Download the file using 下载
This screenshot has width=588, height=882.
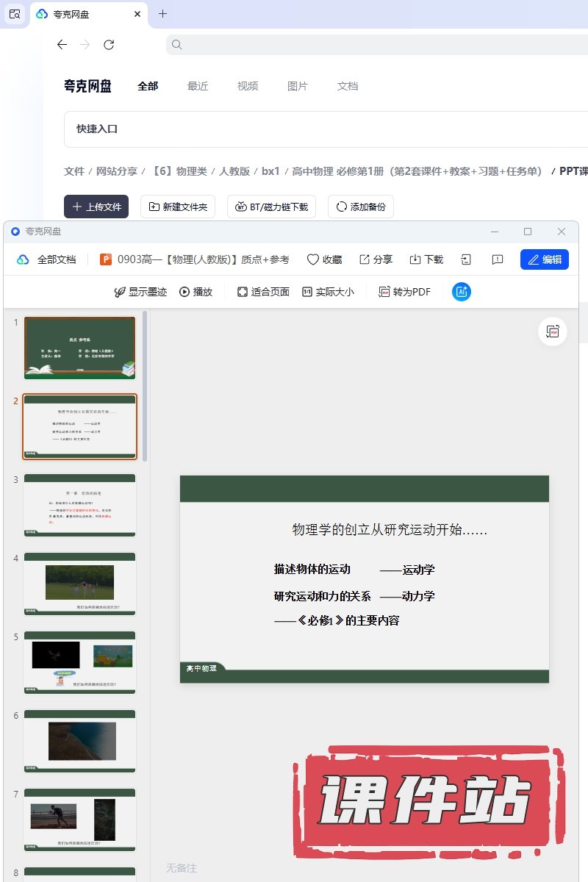tap(415, 259)
